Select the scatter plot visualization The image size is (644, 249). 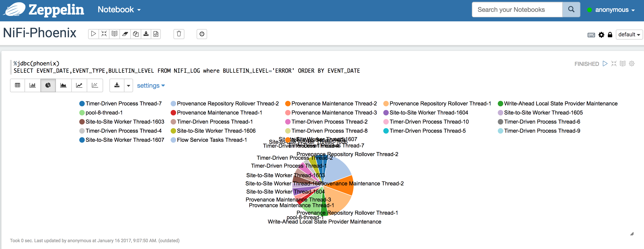click(x=95, y=85)
